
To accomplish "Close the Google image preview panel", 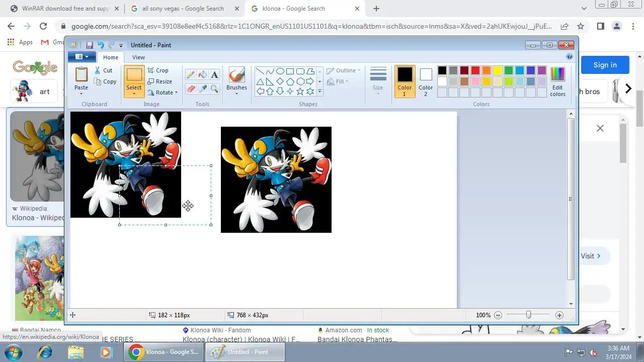I will [x=600, y=128].
